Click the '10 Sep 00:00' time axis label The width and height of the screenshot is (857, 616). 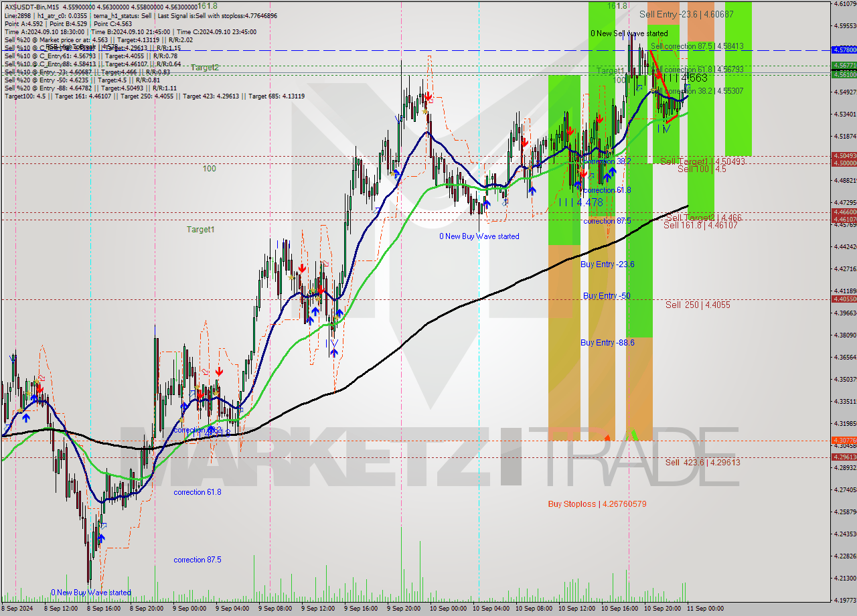(x=448, y=609)
